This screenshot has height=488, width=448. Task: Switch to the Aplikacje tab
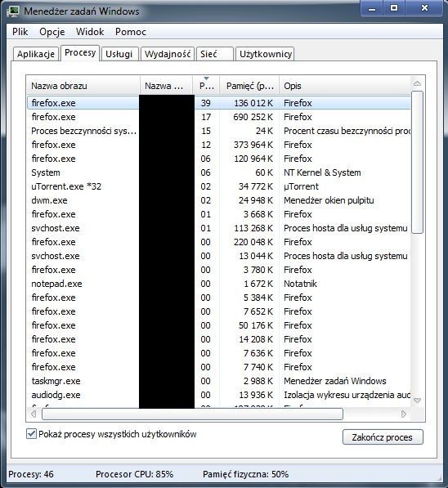pos(36,54)
